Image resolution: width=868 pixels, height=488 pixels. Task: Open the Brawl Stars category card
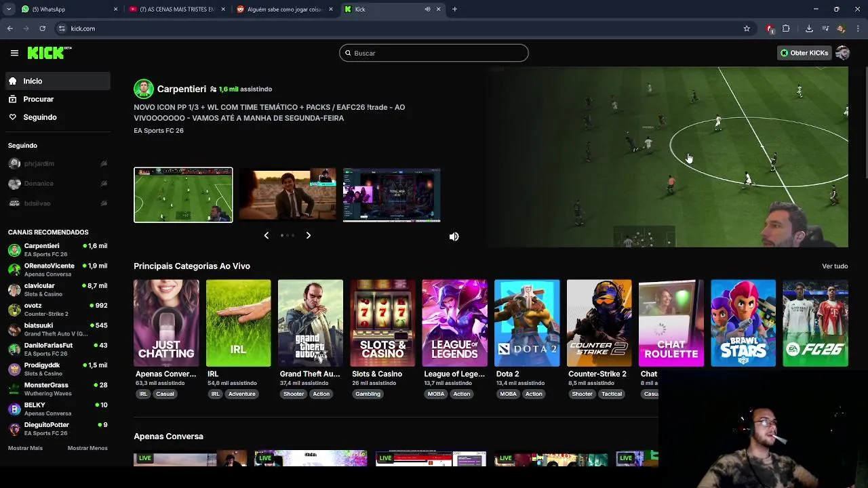click(743, 323)
